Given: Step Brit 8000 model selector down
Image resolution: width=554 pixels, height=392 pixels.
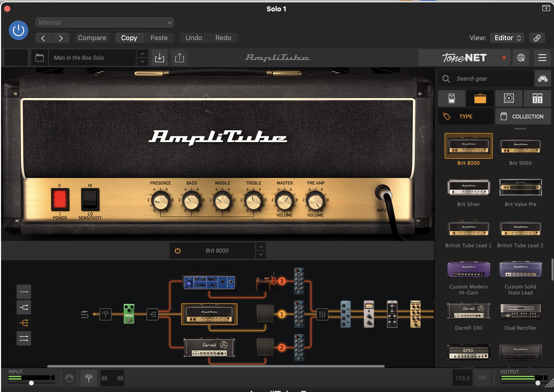Looking at the screenshot, I should click(261, 255).
